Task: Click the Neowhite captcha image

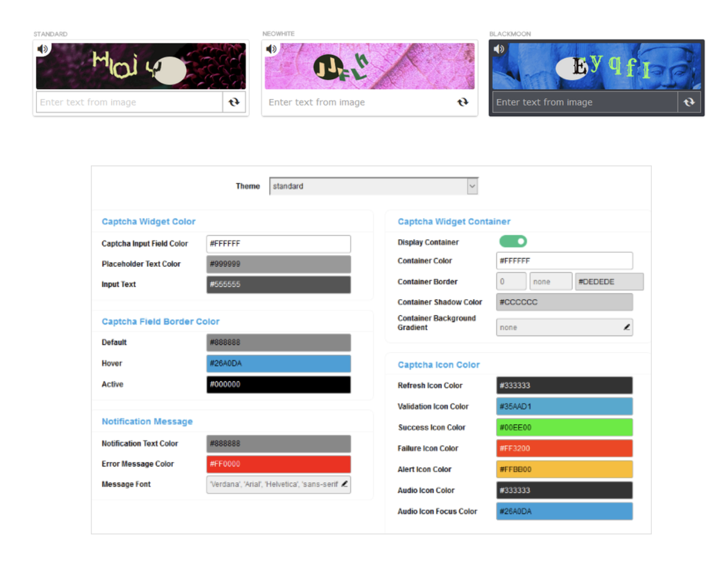Action: click(x=369, y=66)
